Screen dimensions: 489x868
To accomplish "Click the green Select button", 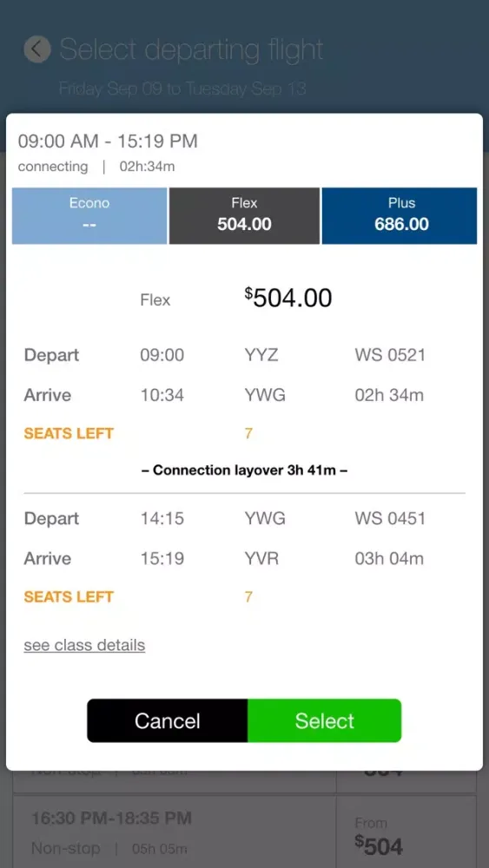I will point(325,720).
